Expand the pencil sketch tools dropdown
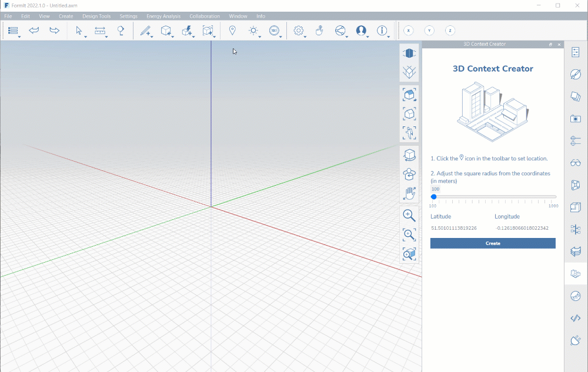Viewport: 588px width, 372px height. (x=152, y=37)
